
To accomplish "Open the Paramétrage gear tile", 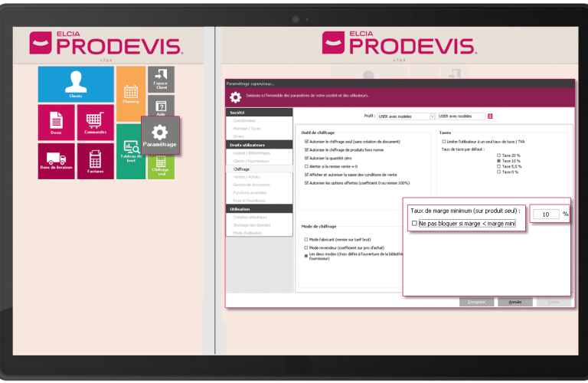I will 160,135.
